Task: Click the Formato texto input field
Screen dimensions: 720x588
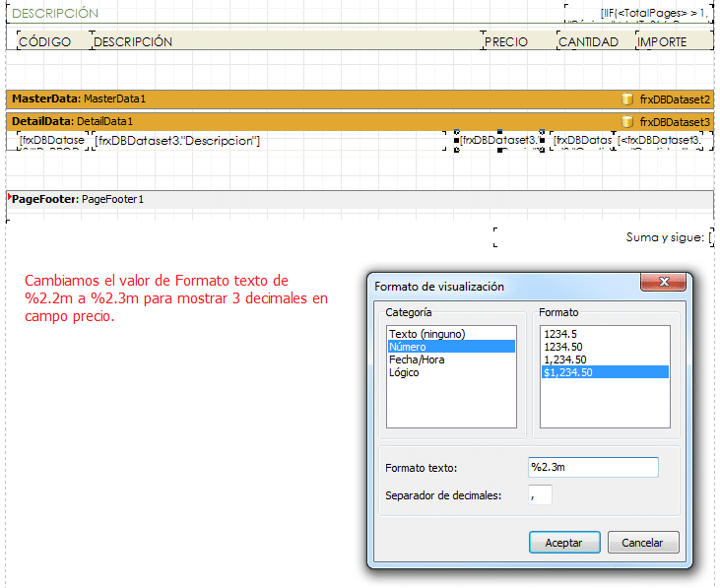Action: tap(593, 467)
